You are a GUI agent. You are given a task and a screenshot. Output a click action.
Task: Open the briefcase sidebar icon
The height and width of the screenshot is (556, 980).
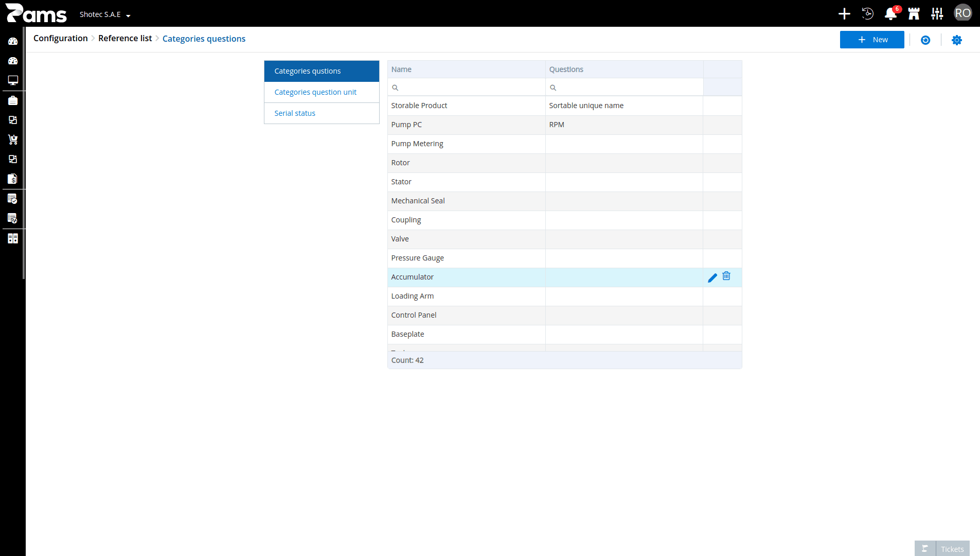13,100
